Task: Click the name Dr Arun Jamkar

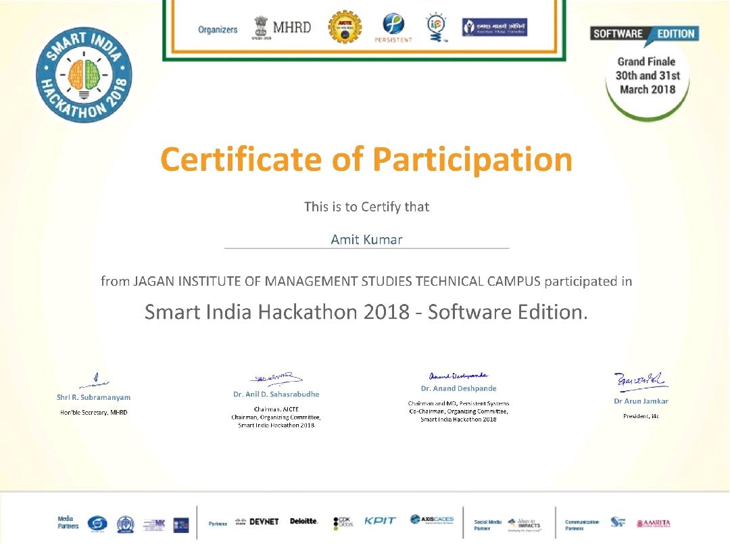Action: (641, 401)
